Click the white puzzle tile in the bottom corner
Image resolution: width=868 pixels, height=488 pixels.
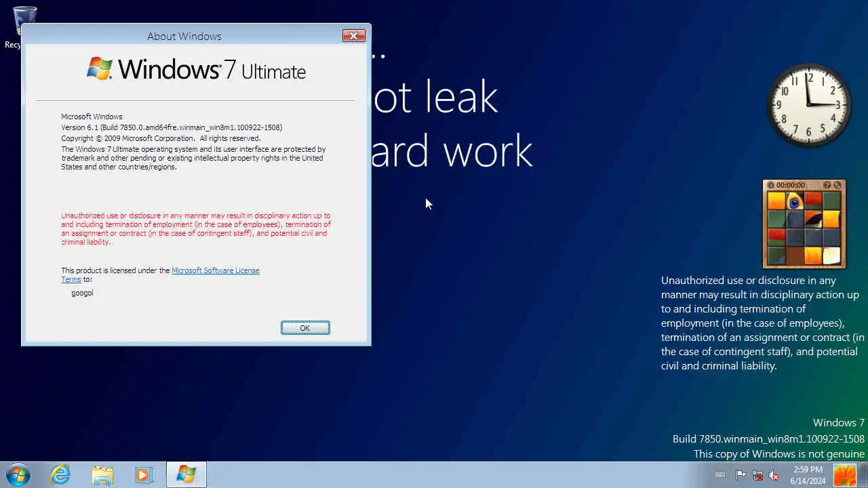pyautogui.click(x=831, y=256)
